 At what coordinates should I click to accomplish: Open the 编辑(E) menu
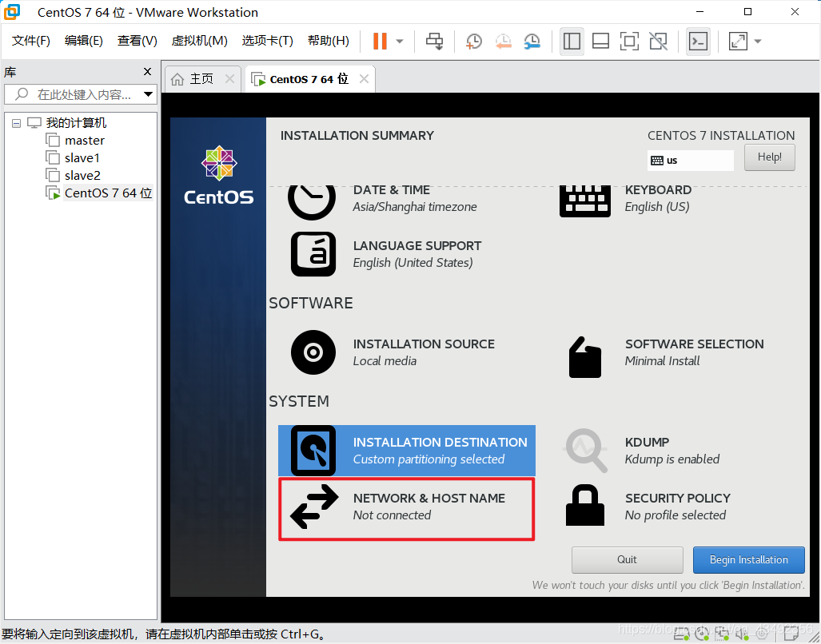coord(84,41)
